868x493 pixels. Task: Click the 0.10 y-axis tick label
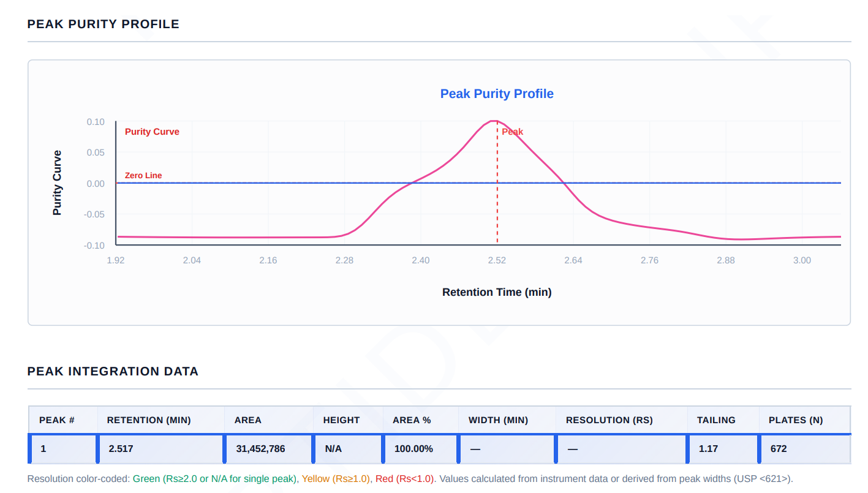[x=96, y=122]
